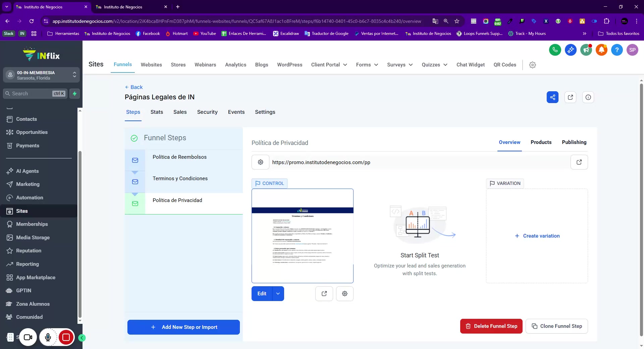
Task: Open browser extensions puzzle icon
Action: click(x=606, y=21)
